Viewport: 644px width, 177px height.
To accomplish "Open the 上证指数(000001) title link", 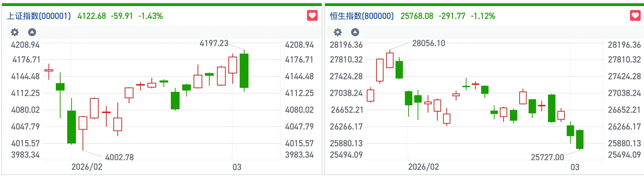I will [39, 16].
